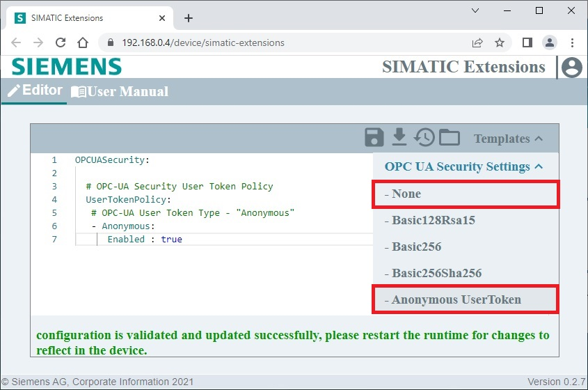Click the 'Enabled' key on line 7
This screenshot has width=588, height=390.
coord(126,239)
